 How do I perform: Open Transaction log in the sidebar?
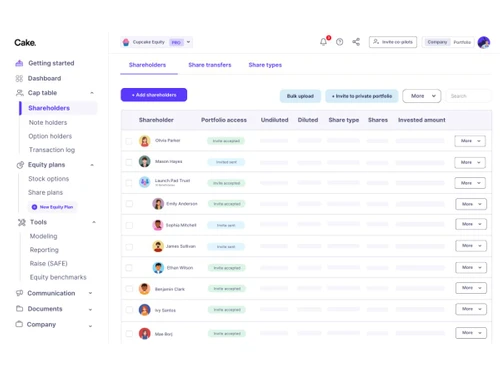(x=52, y=150)
